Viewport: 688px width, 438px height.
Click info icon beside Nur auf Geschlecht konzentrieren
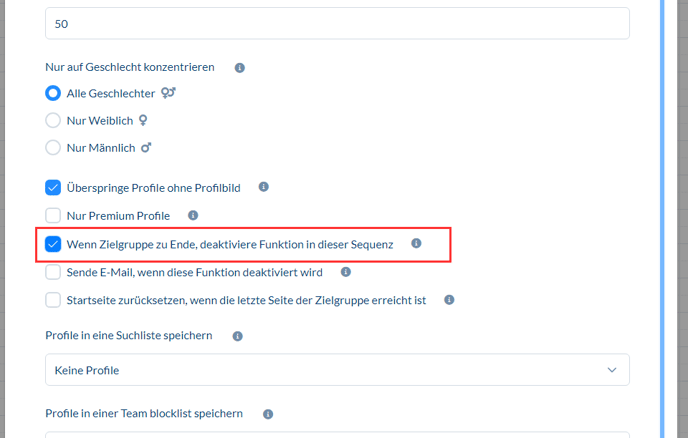point(239,68)
